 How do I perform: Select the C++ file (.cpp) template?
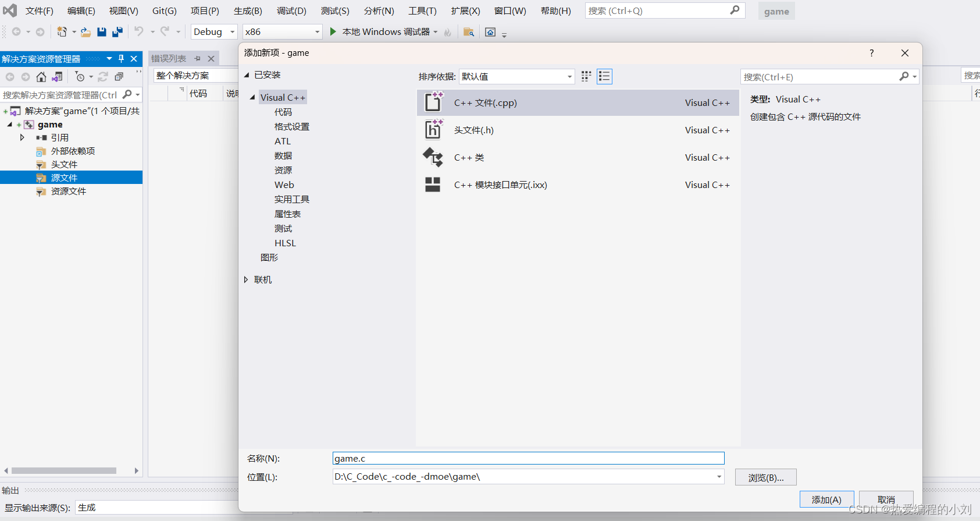(x=578, y=102)
